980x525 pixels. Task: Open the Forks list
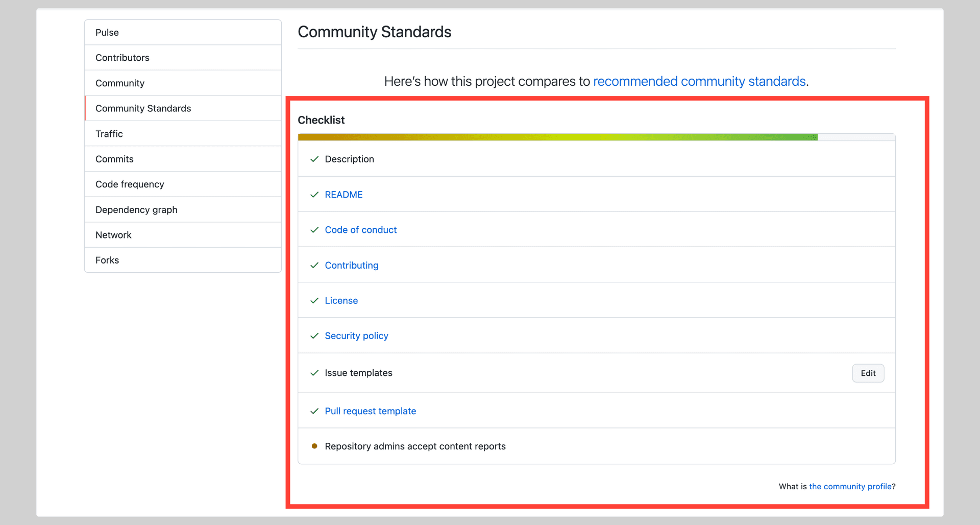tap(183, 260)
